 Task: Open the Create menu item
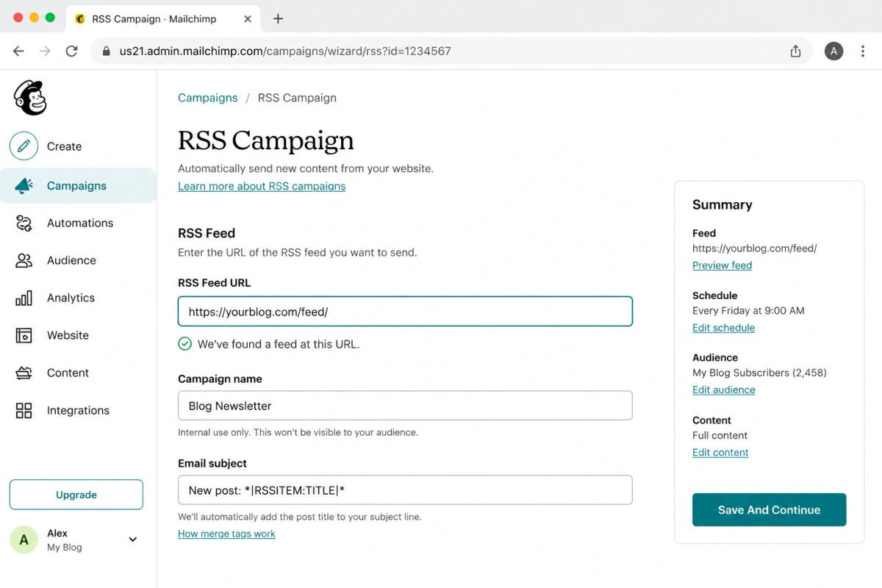(x=64, y=146)
